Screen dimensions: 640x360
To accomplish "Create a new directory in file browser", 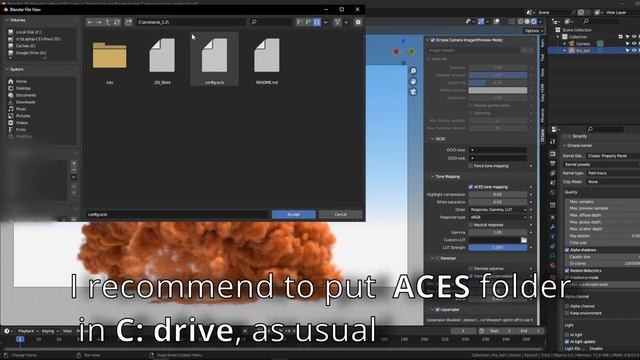I will pyautogui.click(x=129, y=22).
